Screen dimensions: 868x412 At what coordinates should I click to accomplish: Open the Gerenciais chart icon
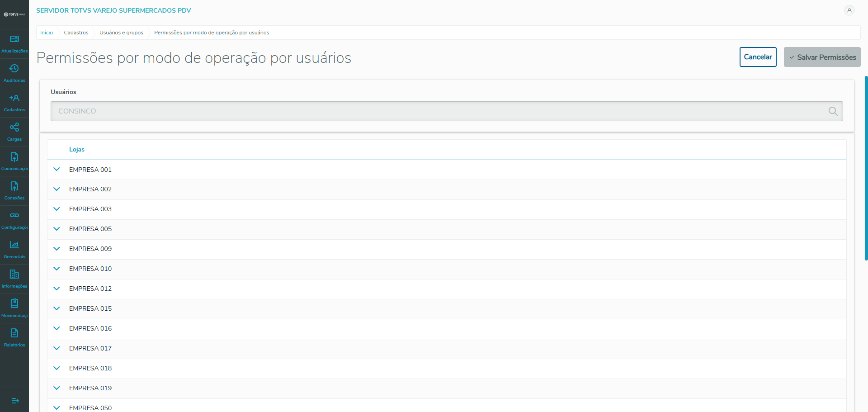[14, 245]
